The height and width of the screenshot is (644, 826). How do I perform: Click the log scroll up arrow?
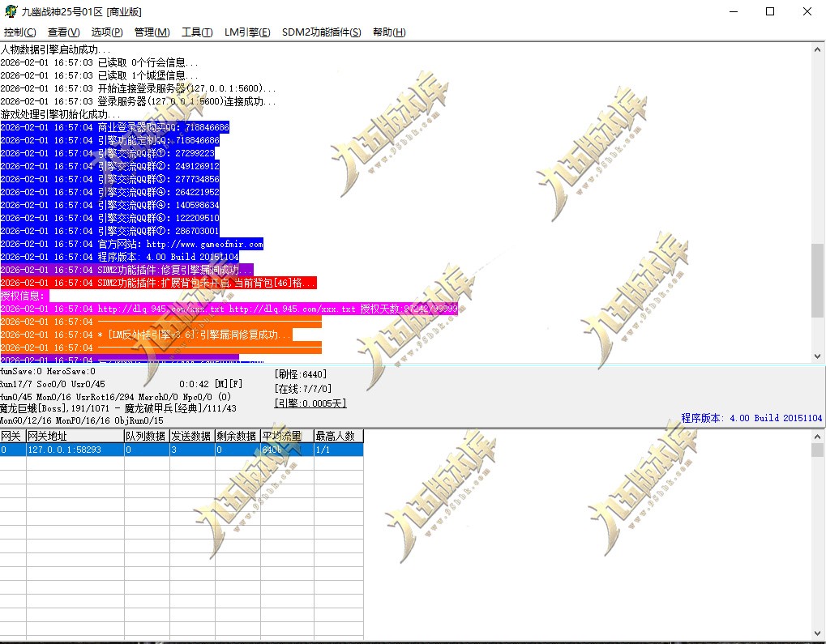pos(817,49)
